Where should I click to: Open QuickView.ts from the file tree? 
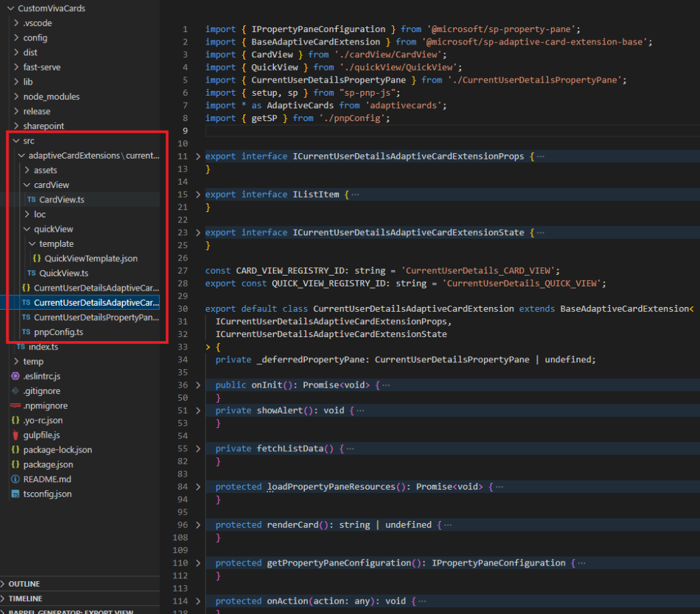(64, 273)
